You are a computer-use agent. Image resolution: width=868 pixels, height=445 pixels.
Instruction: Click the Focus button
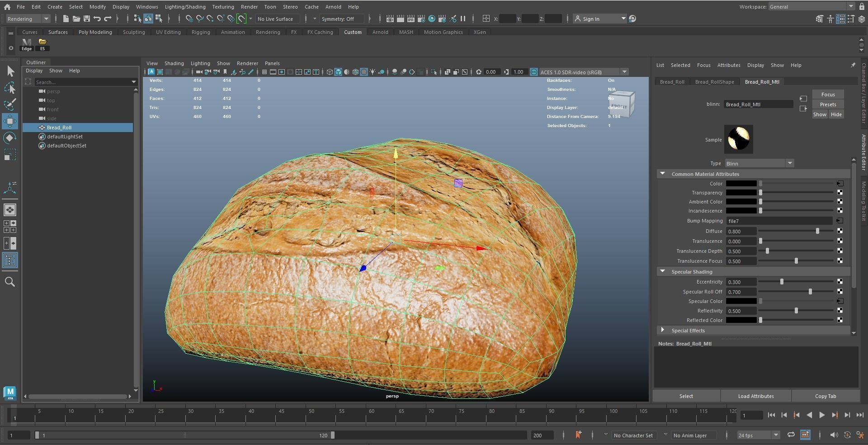(828, 95)
